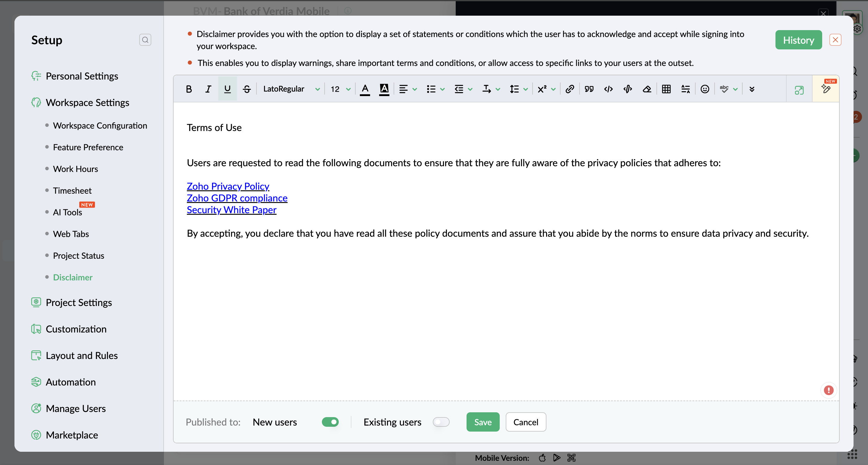This screenshot has width=868, height=465.
Task: Insert a hyperlink via the link icon
Action: 569,89
